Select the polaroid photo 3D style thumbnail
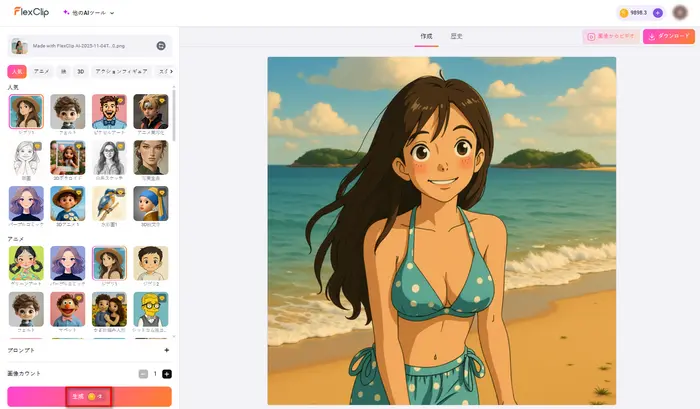This screenshot has height=409, width=700. (x=68, y=158)
